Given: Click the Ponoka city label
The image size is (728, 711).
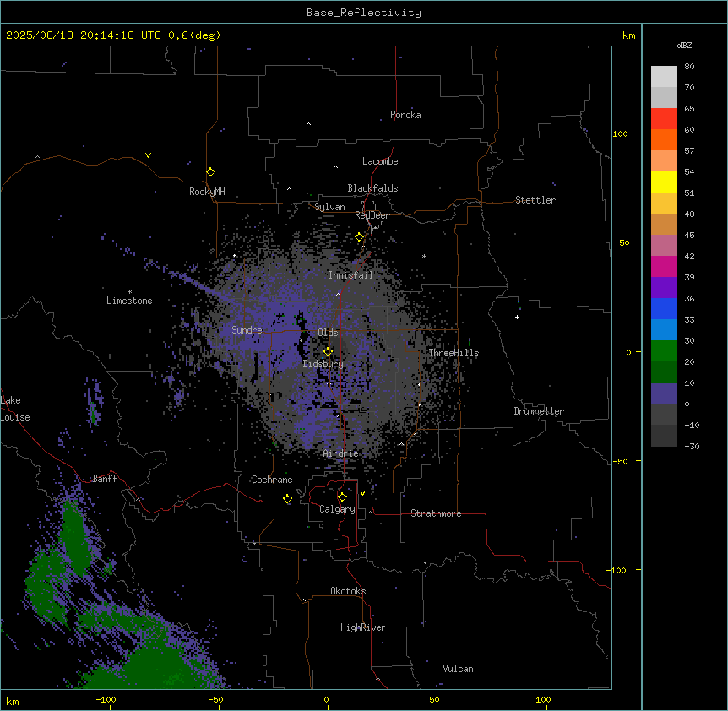Looking at the screenshot, I should coord(405,115).
